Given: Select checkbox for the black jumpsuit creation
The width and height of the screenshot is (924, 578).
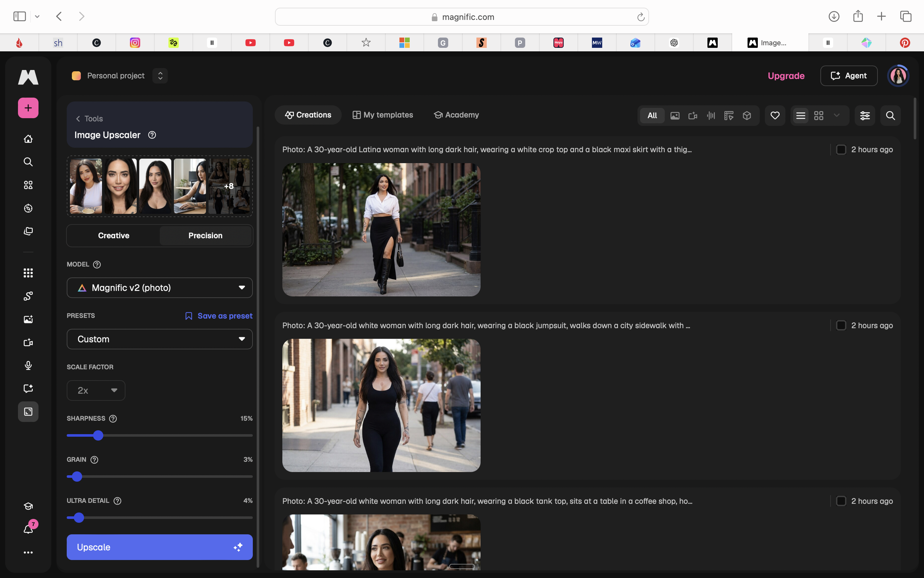Looking at the screenshot, I should coord(841,325).
